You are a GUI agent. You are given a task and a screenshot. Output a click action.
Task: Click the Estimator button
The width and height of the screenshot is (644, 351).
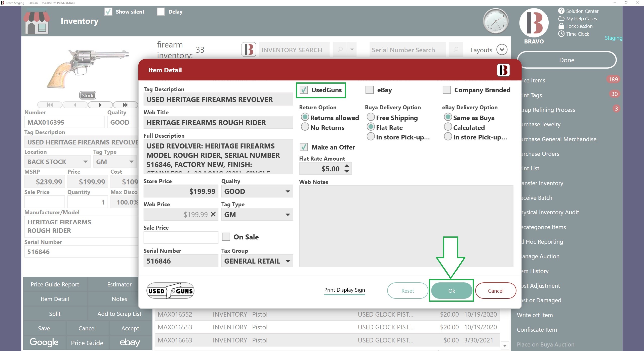(x=119, y=284)
